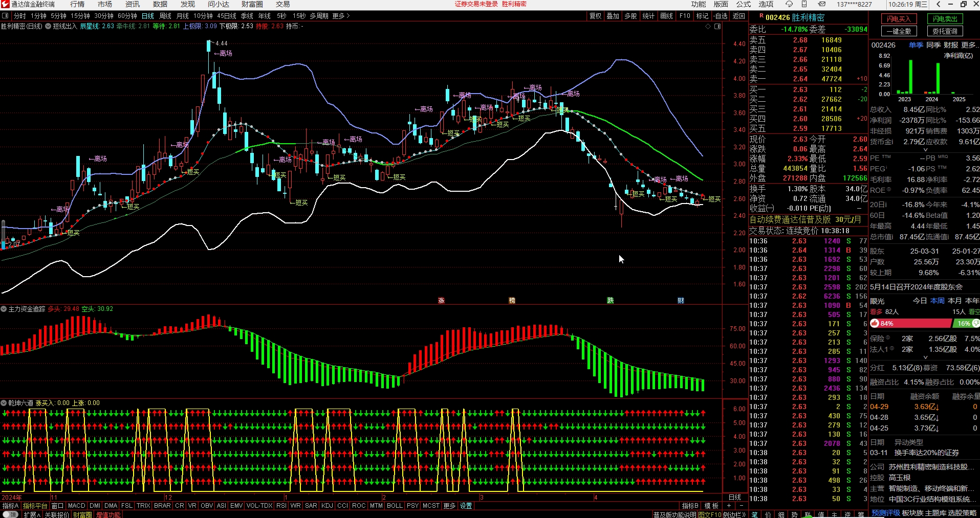
Task: Select the MACD indicator button
Action: (x=76, y=506)
